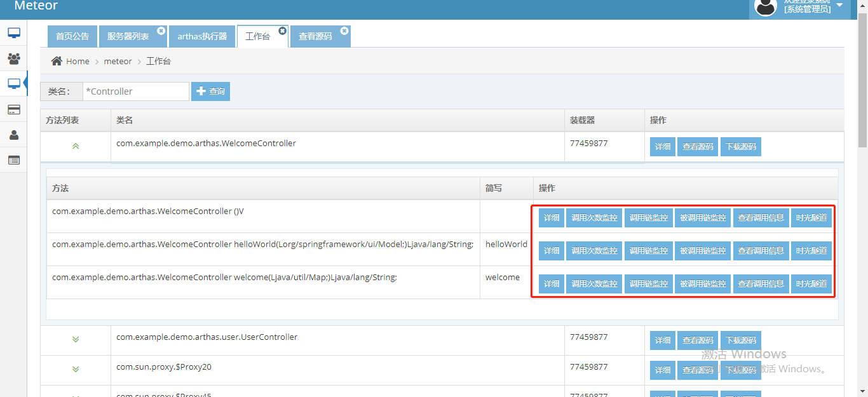The width and height of the screenshot is (868, 397).
Task: Click 调用次数监控 for helloWorld method
Action: [594, 250]
